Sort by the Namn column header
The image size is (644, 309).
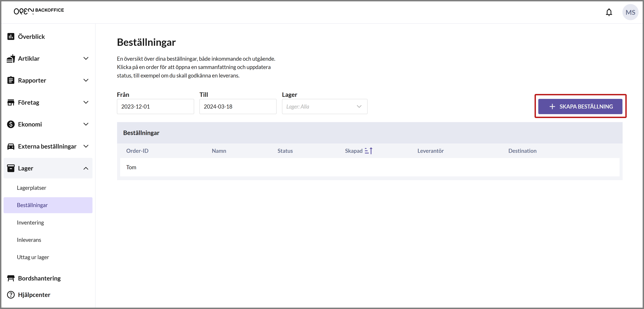click(219, 151)
